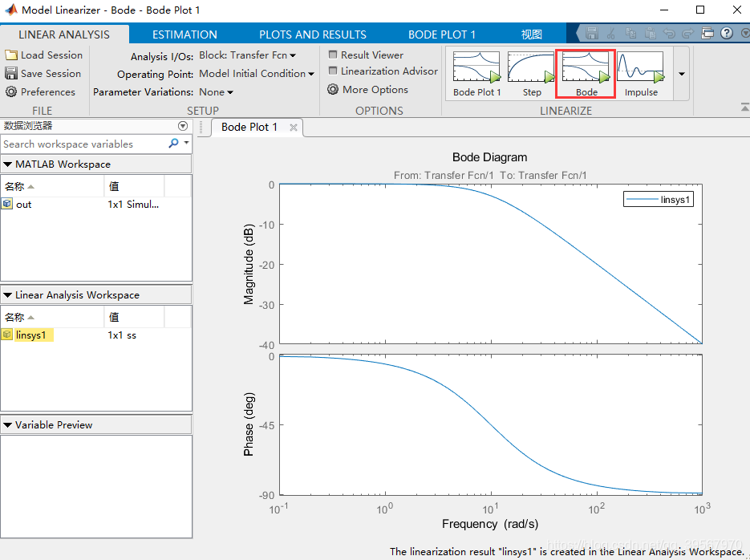Open the Help question mark icon
The height and width of the screenshot is (560, 750).
pos(727,34)
